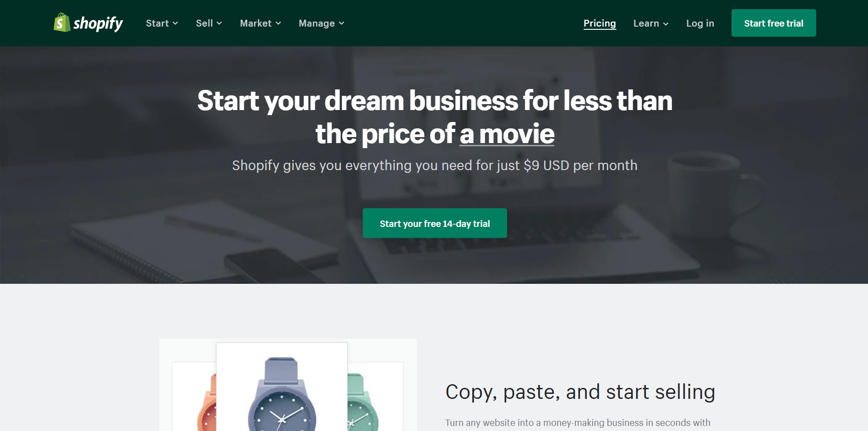Open the Market navigation menu
Screen dimensions: 868x431
tap(260, 23)
